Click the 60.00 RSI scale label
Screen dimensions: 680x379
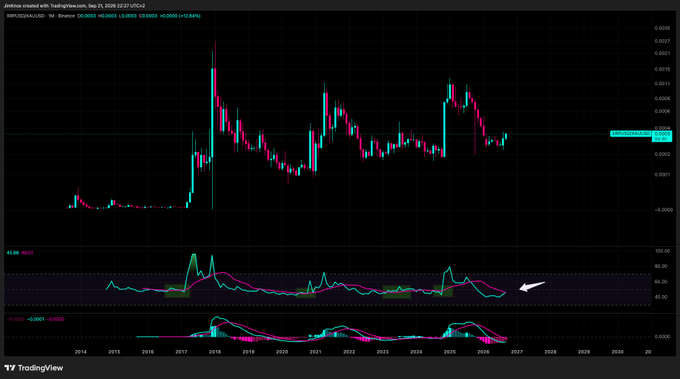[662, 282]
